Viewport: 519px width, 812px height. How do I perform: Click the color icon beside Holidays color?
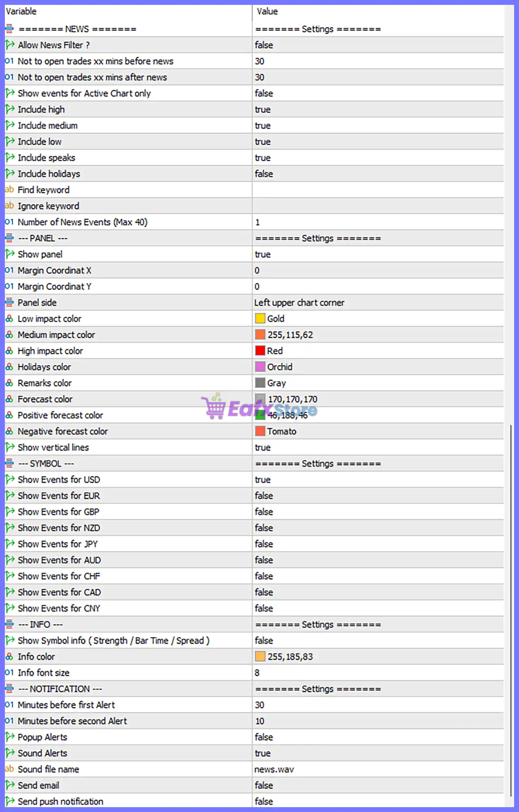click(9, 367)
